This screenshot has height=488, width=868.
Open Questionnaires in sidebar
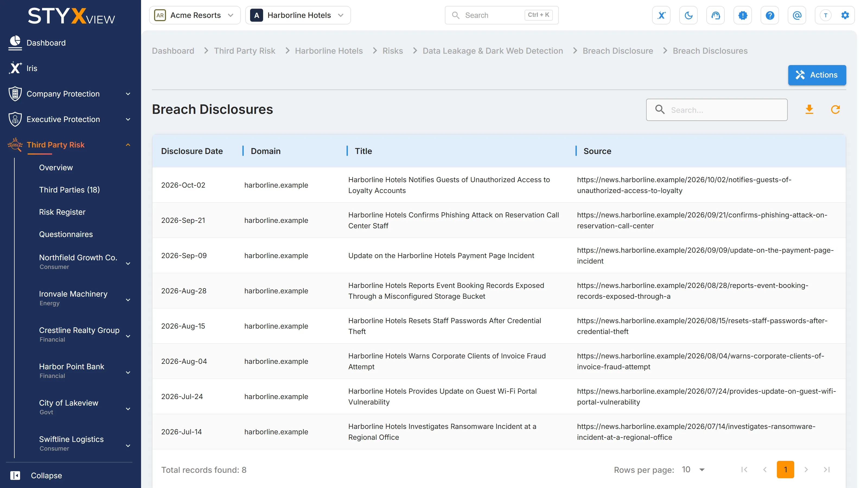(x=66, y=234)
